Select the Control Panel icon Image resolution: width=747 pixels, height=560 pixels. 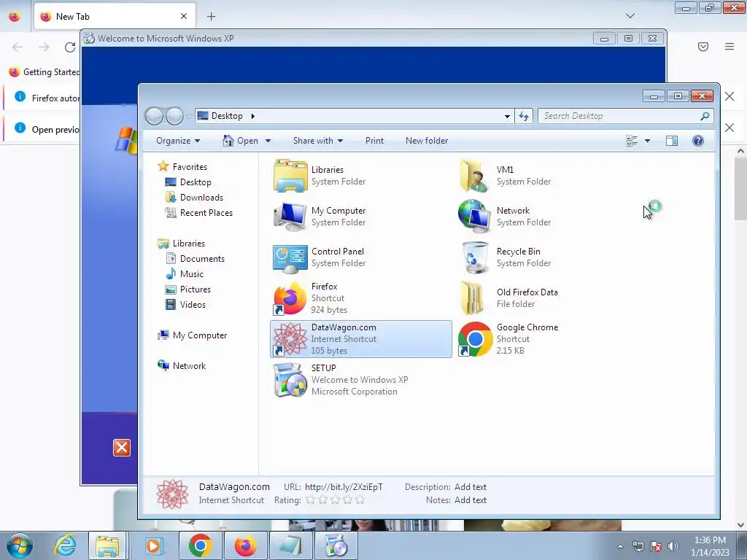pyautogui.click(x=290, y=257)
